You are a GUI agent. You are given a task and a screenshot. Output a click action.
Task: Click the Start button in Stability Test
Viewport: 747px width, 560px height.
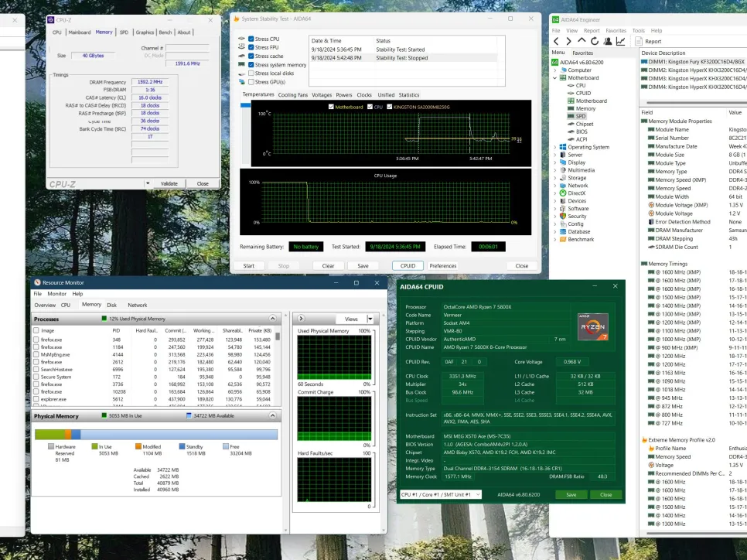click(x=249, y=266)
